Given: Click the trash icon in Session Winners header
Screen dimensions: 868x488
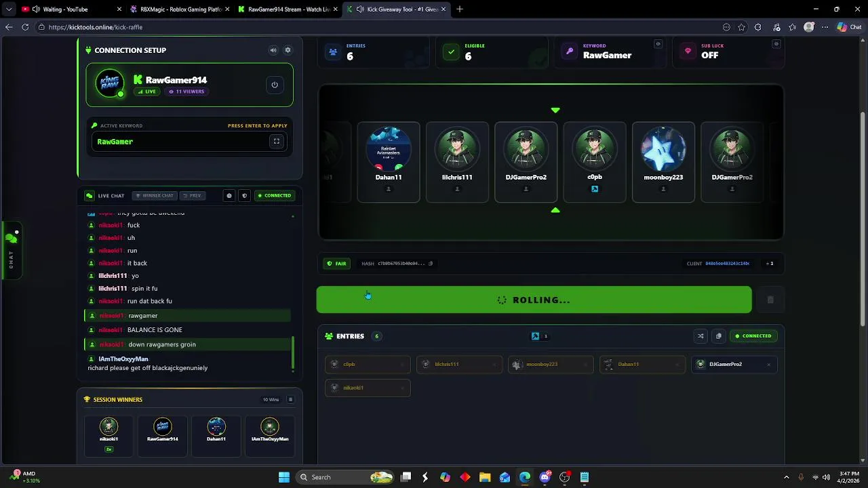Looking at the screenshot, I should [290, 400].
